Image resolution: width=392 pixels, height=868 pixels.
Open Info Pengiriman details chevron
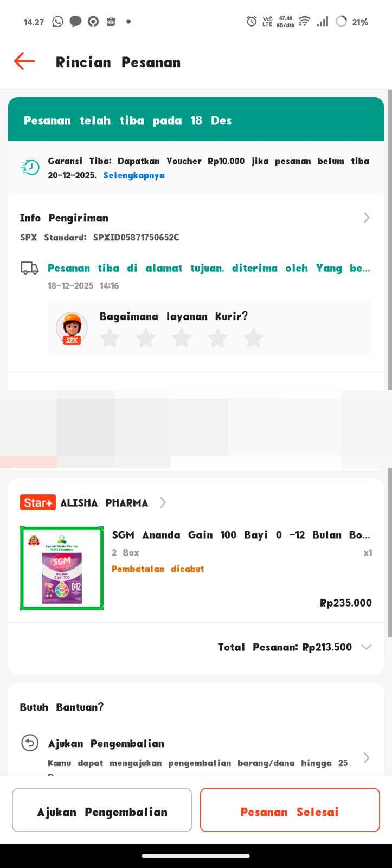click(367, 218)
